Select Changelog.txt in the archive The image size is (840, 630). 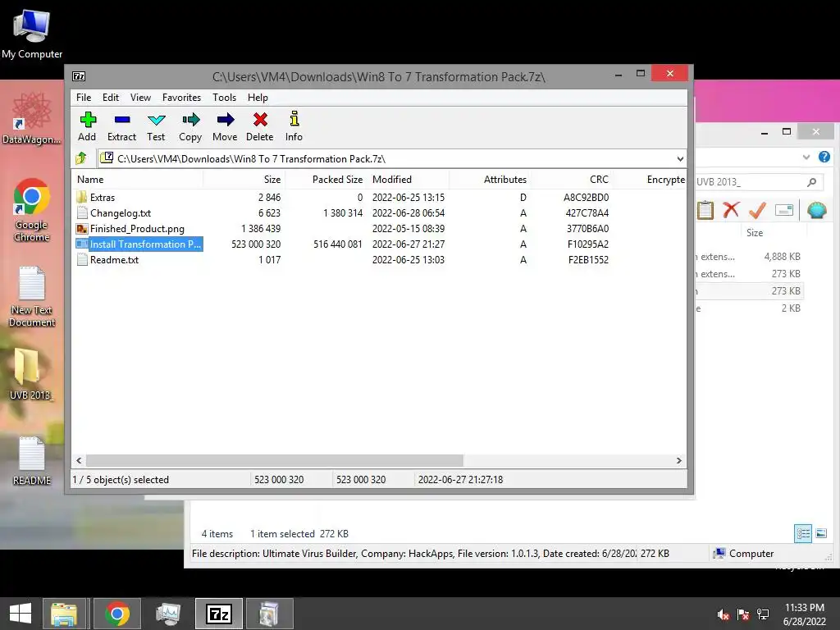(x=121, y=213)
